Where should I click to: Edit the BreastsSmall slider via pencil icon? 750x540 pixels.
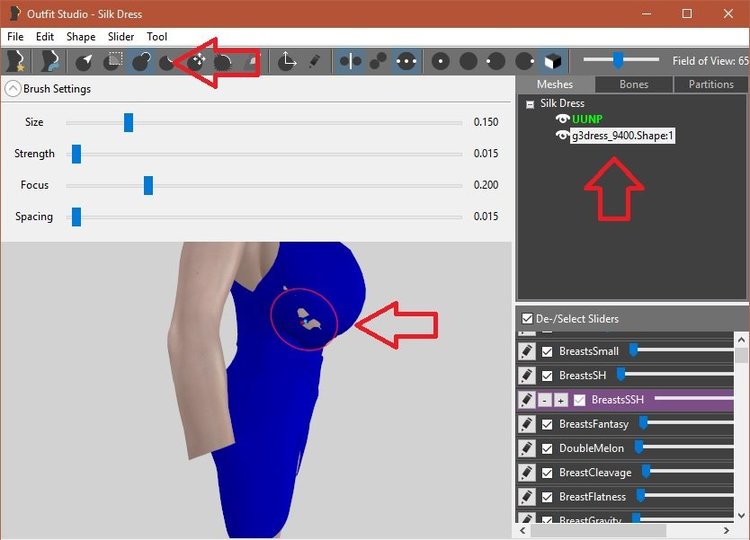point(527,352)
